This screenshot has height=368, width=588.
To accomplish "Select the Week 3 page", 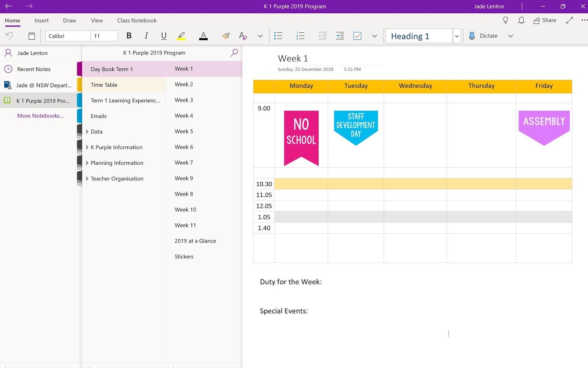I will pyautogui.click(x=183, y=100).
